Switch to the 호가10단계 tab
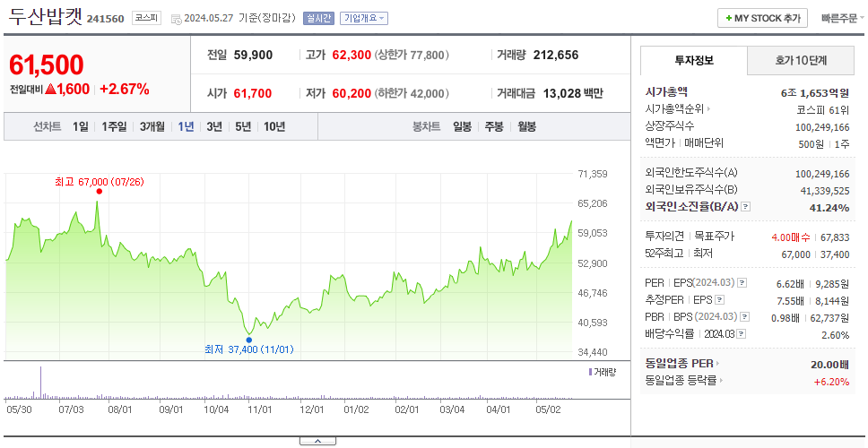This screenshot has height=448, width=868. click(801, 60)
